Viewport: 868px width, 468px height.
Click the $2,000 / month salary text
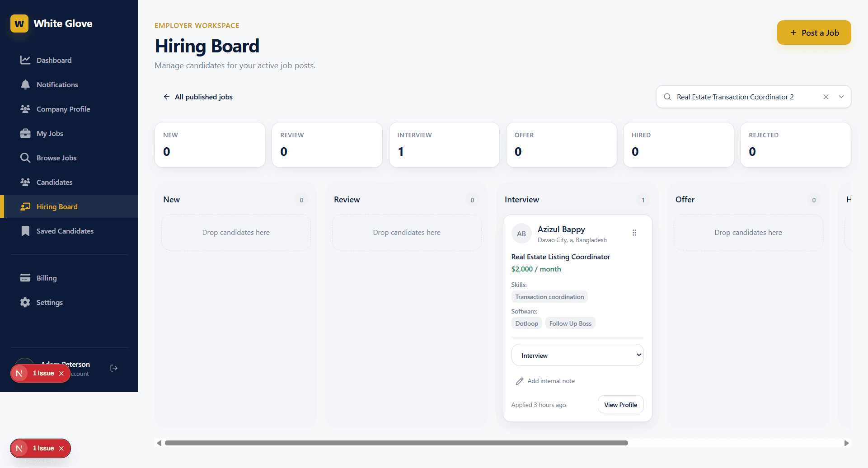(x=536, y=269)
